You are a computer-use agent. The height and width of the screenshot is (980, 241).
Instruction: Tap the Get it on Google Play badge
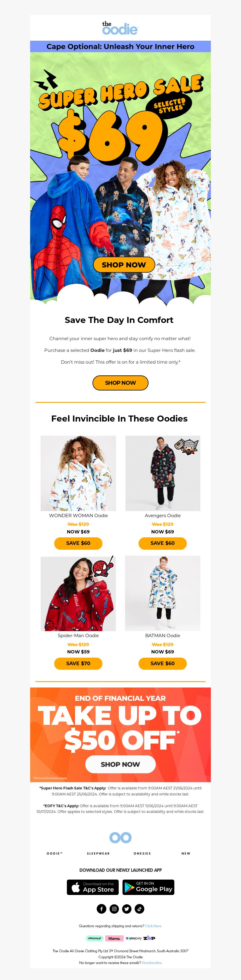(148, 887)
